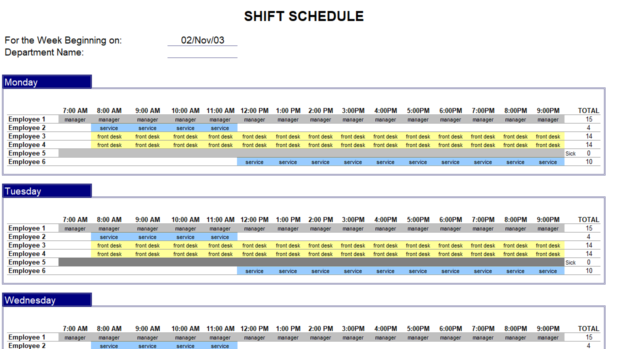
Task: Click Tuesday Employee 1's 7:00 AM manager cell
Action: tap(75, 228)
